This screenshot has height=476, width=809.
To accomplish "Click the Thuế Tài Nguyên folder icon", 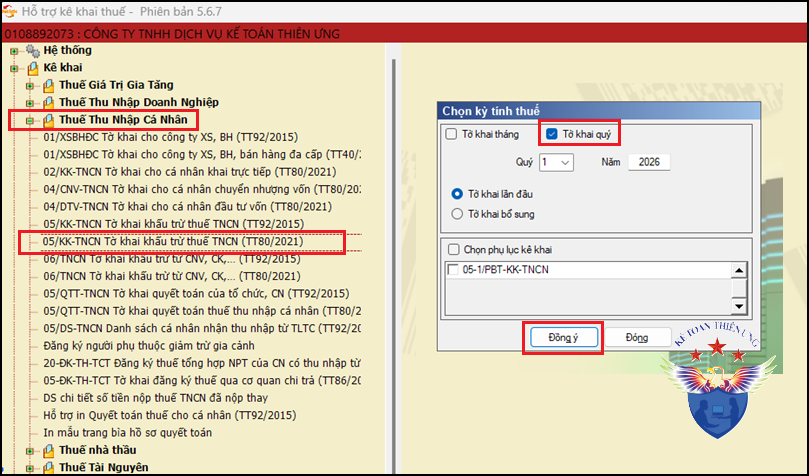I will pyautogui.click(x=48, y=468).
